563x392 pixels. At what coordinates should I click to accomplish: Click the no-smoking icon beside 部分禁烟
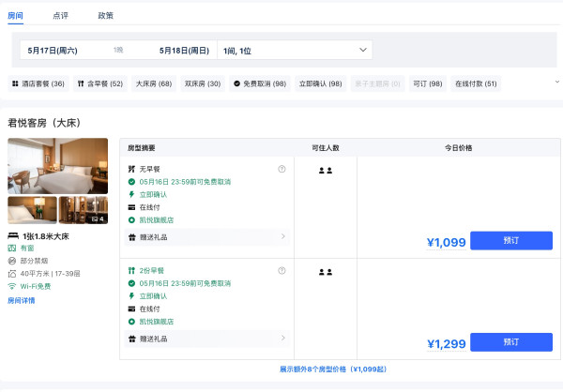12,261
